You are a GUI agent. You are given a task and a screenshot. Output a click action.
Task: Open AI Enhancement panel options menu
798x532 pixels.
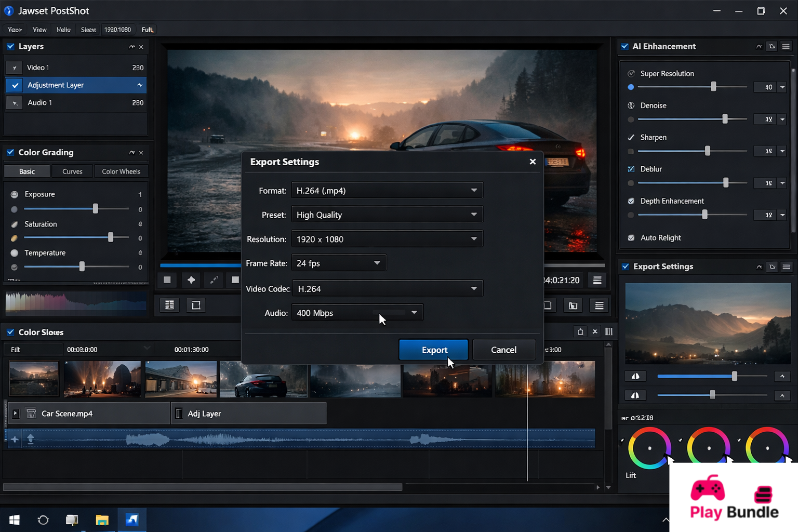pos(786,47)
